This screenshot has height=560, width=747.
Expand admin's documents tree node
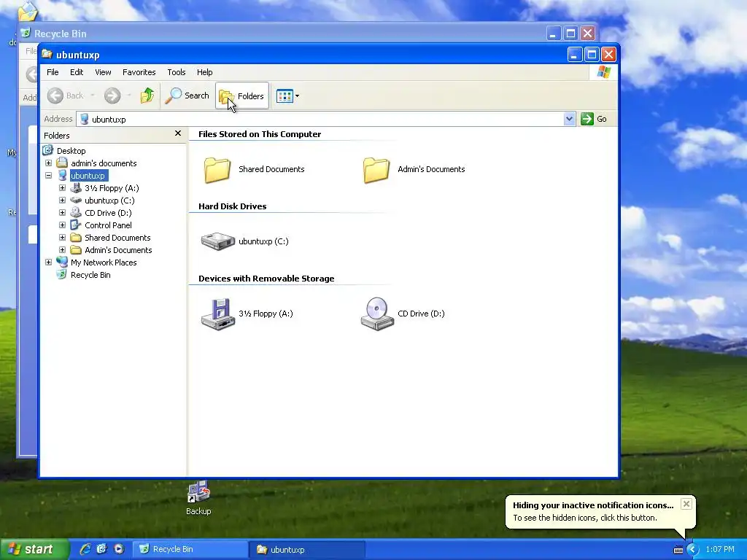(49, 163)
